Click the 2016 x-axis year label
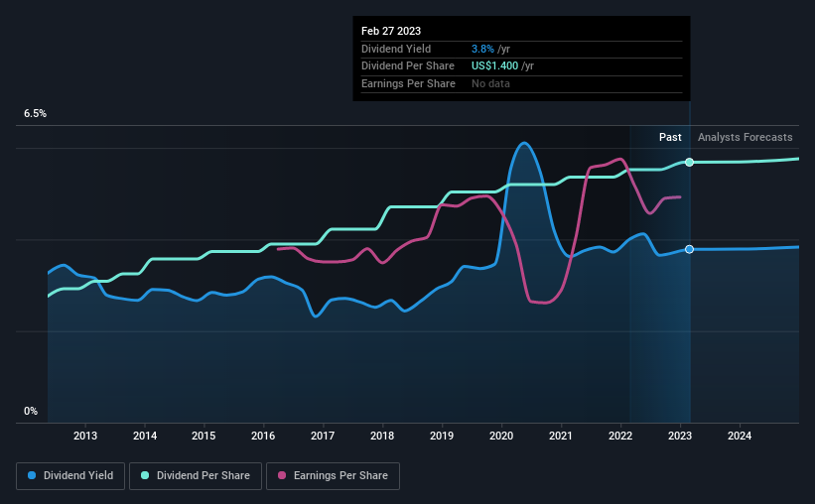The height and width of the screenshot is (504, 815). coord(263,436)
